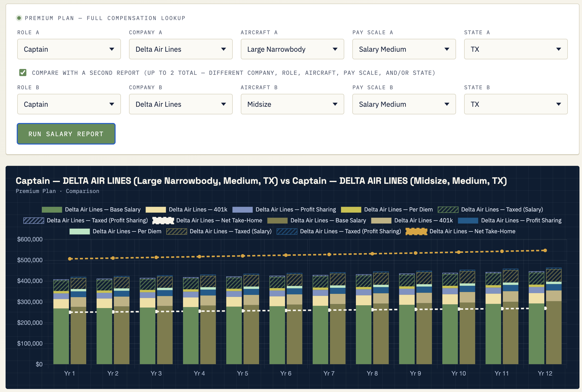
Task: Open the Aircraft A Large Narrowbody dropdown
Action: [292, 49]
